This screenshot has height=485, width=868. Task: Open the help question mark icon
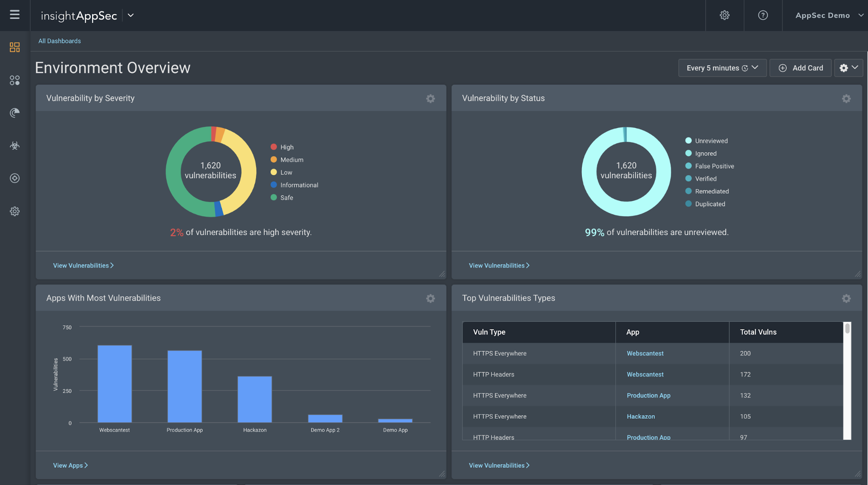[762, 15]
